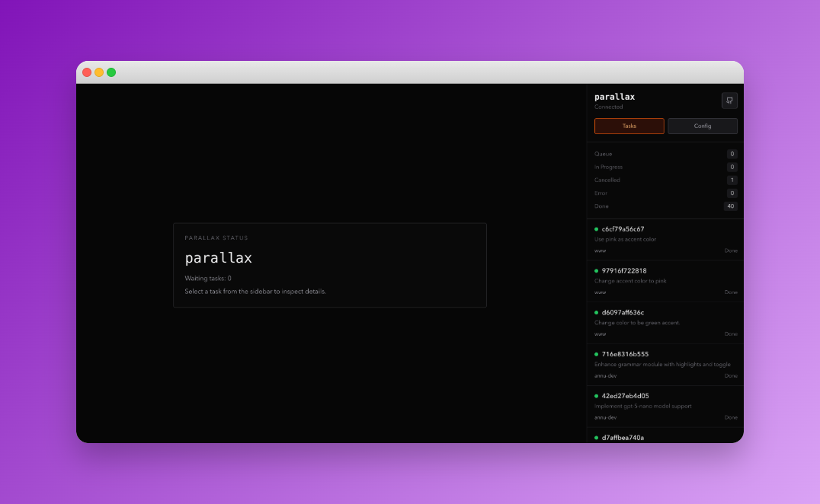Image resolution: width=820 pixels, height=504 pixels.
Task: Click the green status dot on d6097aff636c
Action: point(597,311)
